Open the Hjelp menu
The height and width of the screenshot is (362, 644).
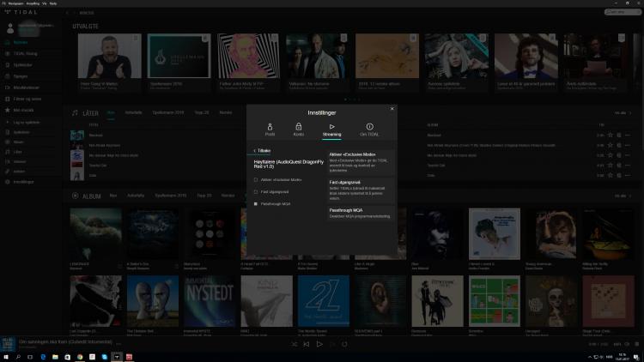point(53,3)
